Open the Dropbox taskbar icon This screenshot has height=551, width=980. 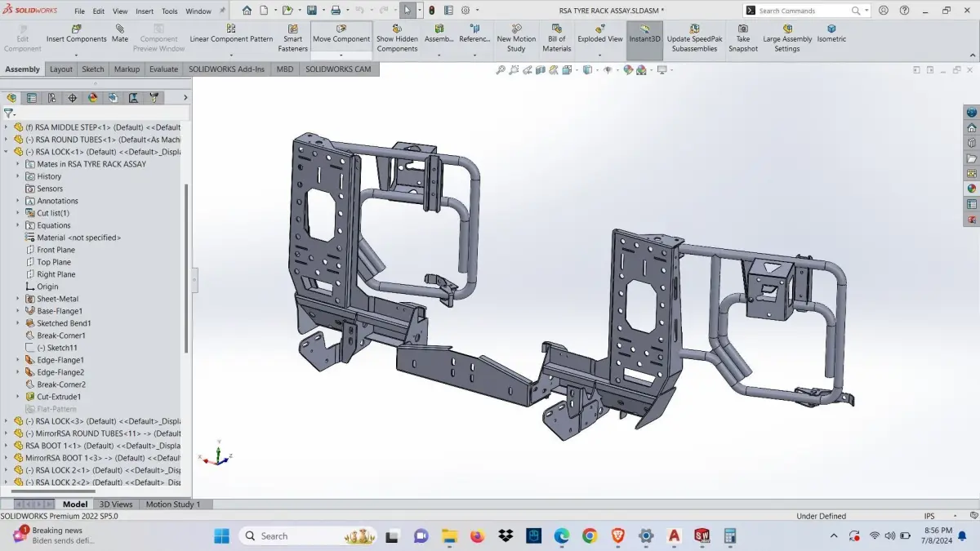click(506, 535)
